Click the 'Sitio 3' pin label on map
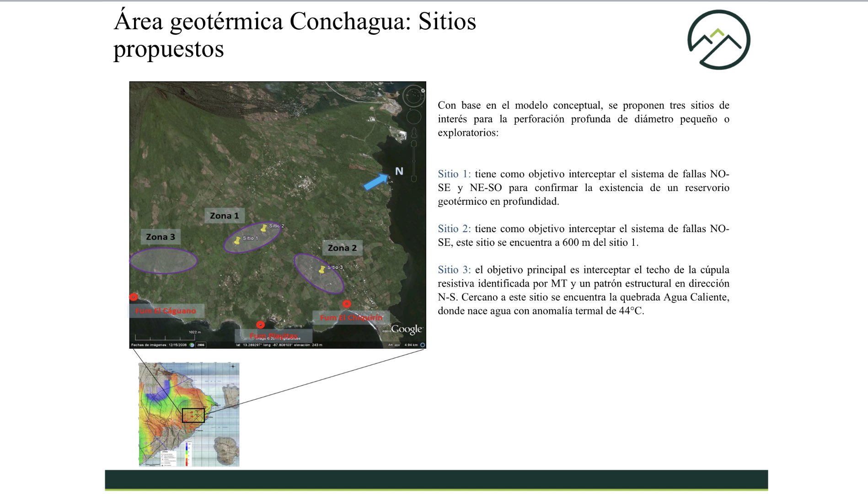868x494 pixels. pos(335,267)
